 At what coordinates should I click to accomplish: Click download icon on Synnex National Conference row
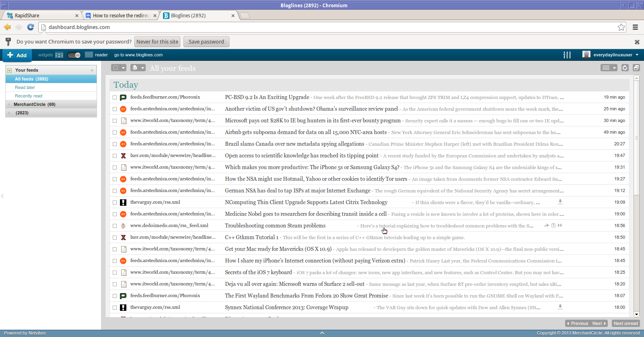pyautogui.click(x=560, y=307)
